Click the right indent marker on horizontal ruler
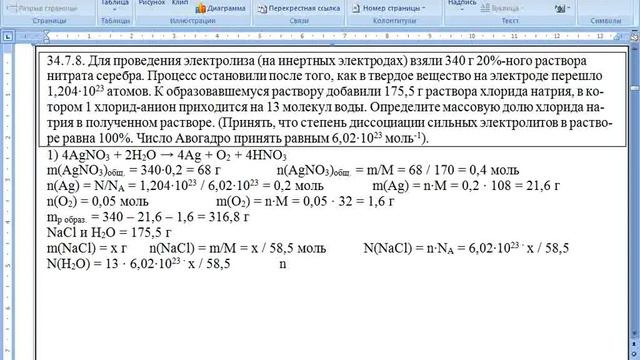This screenshot has height=360, width=640. pos(618,37)
